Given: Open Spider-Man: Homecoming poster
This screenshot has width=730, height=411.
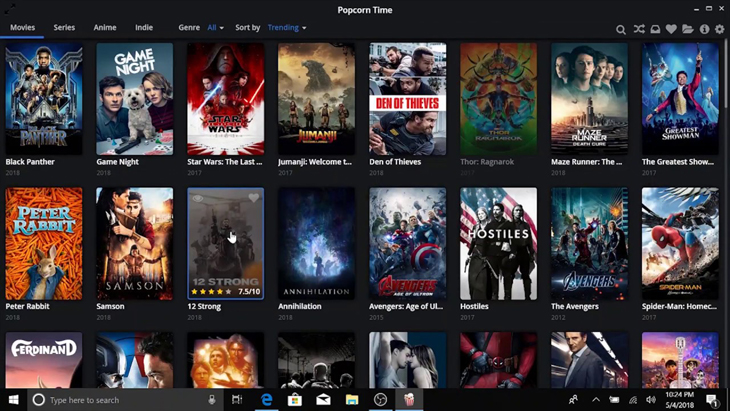Looking at the screenshot, I should coord(680,243).
